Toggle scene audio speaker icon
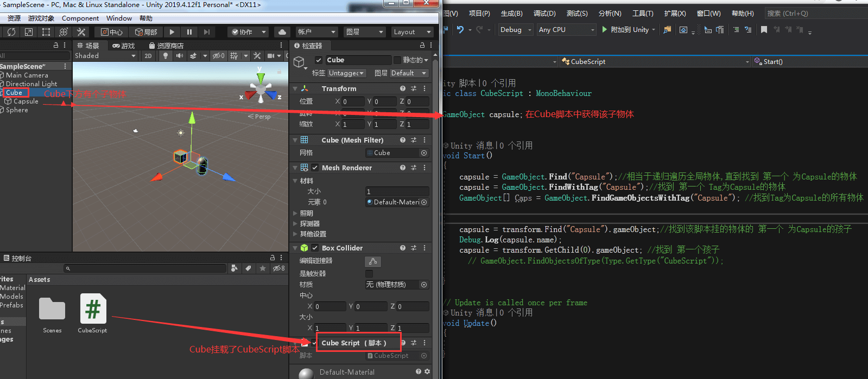The image size is (868, 379). pos(180,56)
